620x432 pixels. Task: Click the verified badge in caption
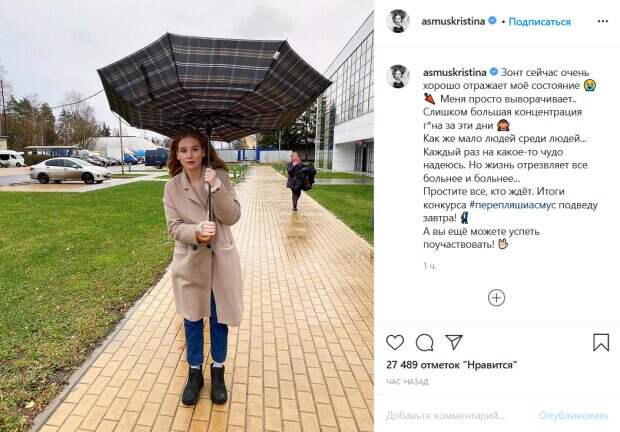493,72
